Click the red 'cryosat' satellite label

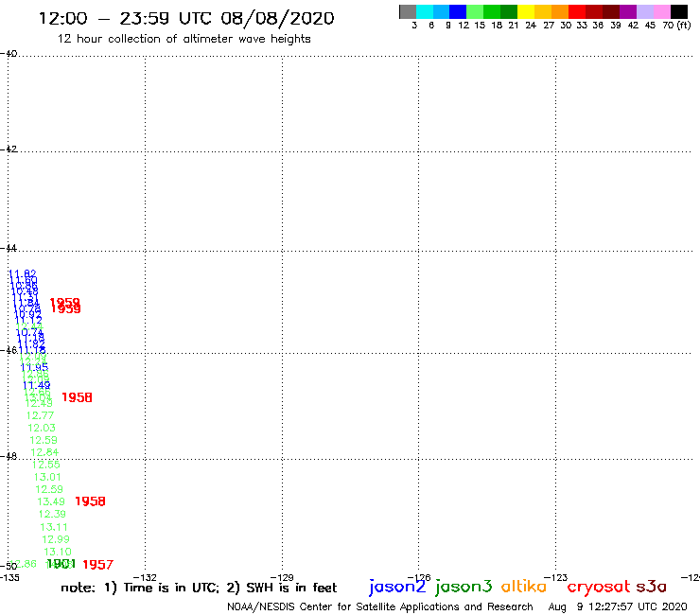point(599,588)
